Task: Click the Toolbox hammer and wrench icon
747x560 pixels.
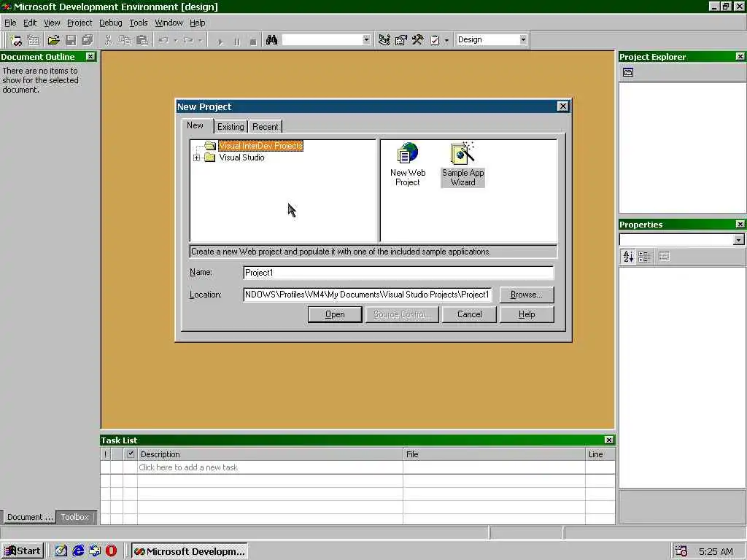Action: tap(418, 40)
